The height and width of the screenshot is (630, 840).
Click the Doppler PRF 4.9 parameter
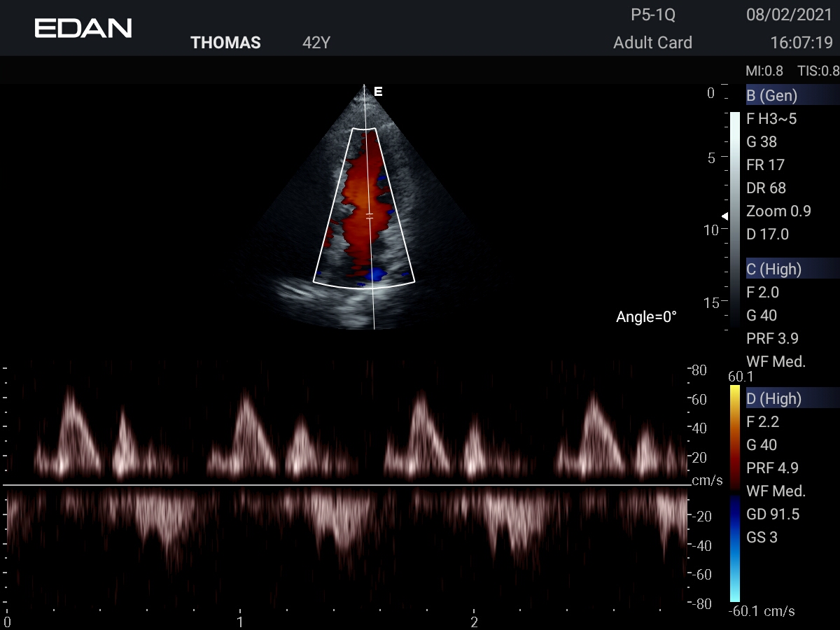point(773,468)
